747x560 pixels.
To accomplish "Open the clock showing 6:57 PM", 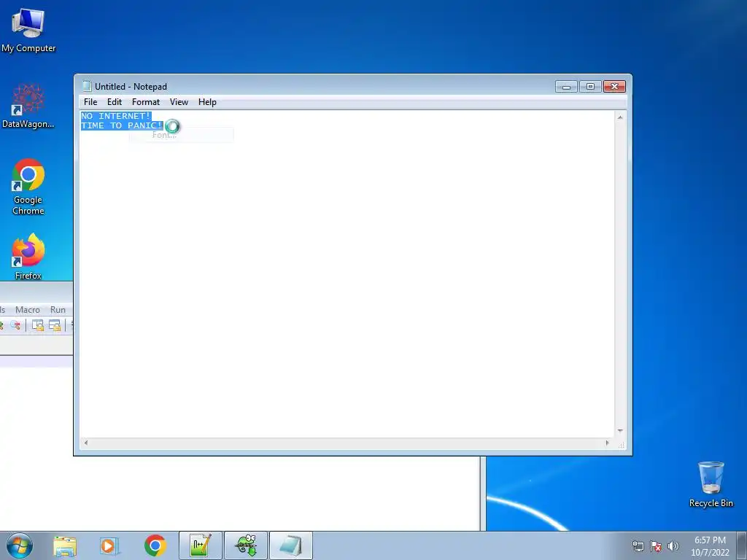I will coord(710,546).
